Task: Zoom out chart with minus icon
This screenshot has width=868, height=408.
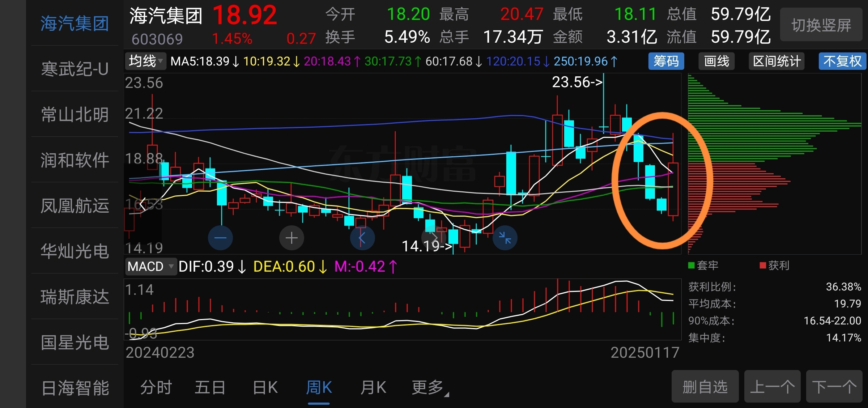Action: [x=220, y=238]
